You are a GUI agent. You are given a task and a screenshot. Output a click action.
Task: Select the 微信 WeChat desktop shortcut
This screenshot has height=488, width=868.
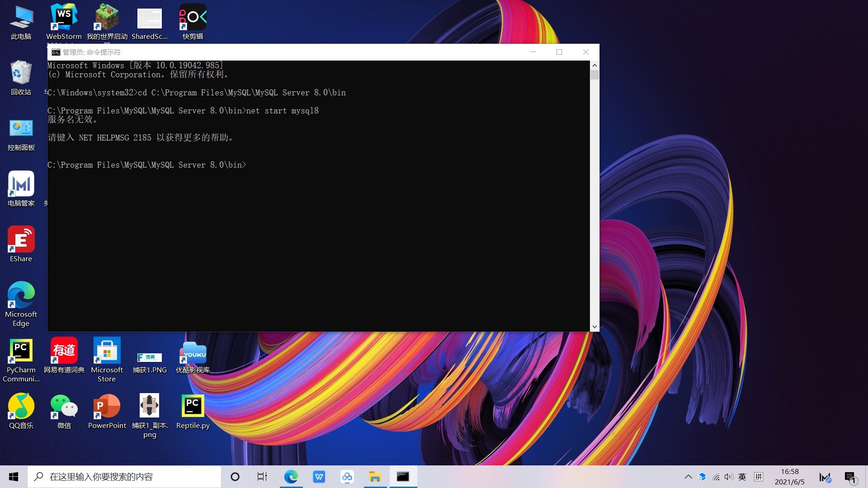coord(64,411)
